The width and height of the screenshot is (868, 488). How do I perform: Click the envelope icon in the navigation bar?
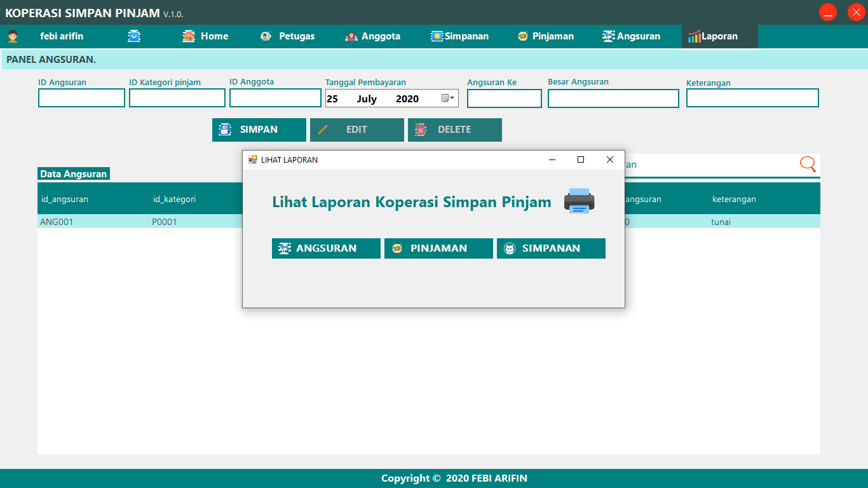click(134, 36)
